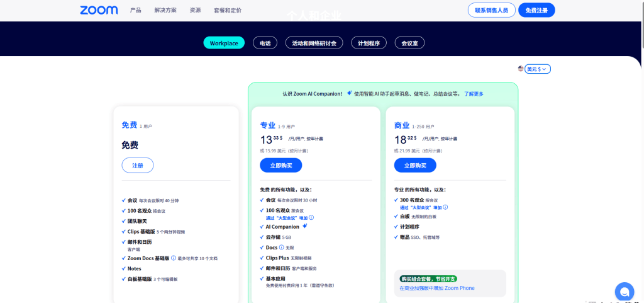Screen dimensions: 644x303
Task: Open 在商业加强版中增加 Zoom Phone link
Action: point(437,289)
